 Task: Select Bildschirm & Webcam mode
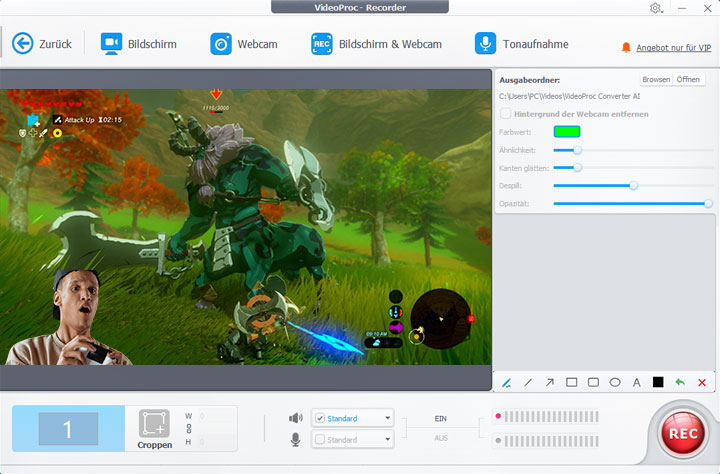coord(376,44)
